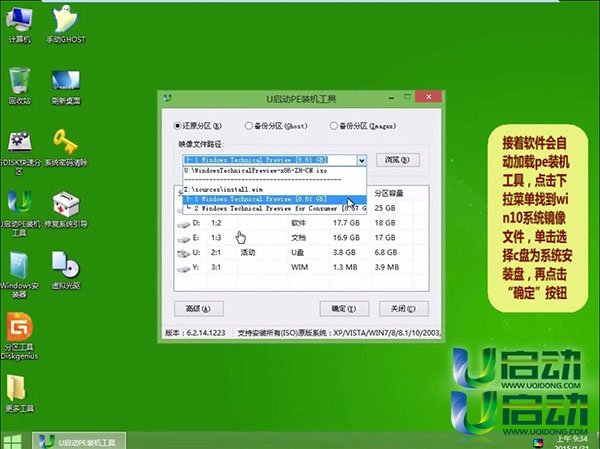Image resolution: width=600 pixels, height=449 pixels.
Task: Click the 活动 status cell
Action: (248, 253)
